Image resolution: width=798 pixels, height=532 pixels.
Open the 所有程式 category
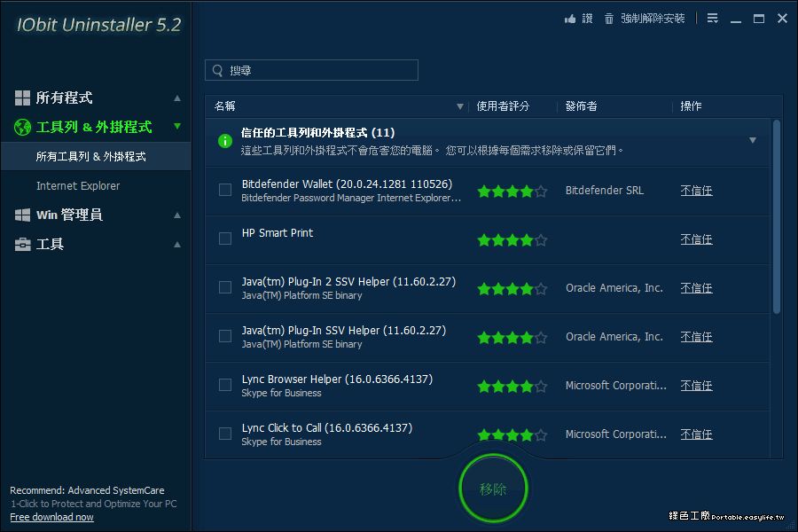(x=64, y=98)
